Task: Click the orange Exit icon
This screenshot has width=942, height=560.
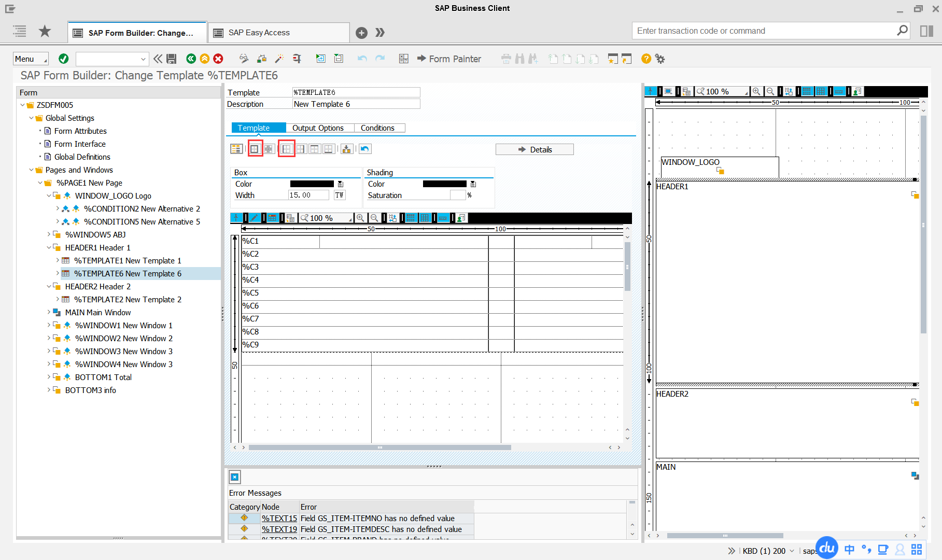Action: [205, 59]
